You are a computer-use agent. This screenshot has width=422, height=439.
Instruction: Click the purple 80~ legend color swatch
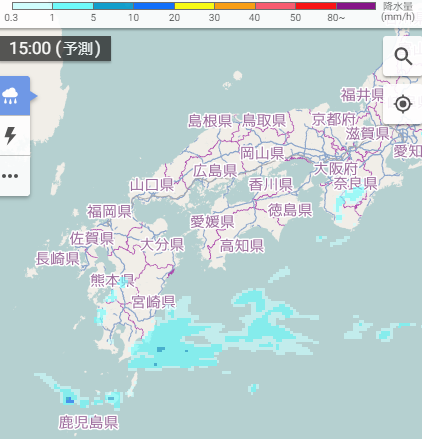(356, 6)
